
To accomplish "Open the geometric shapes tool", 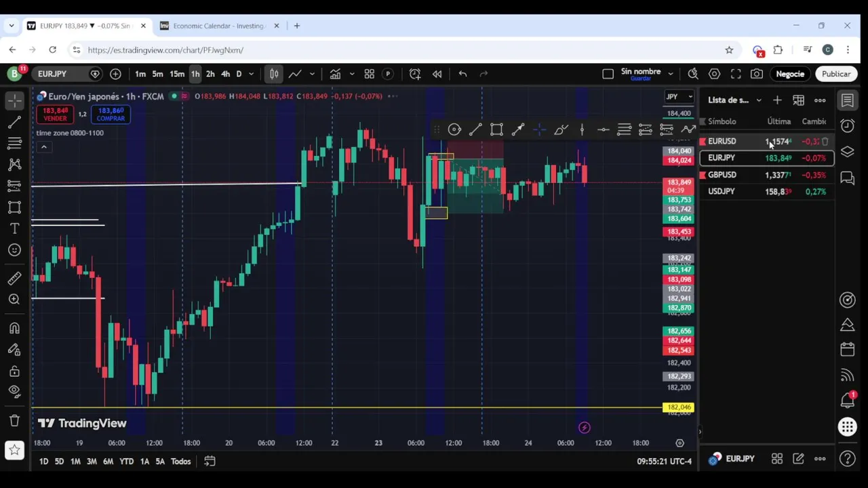I will 14,207.
